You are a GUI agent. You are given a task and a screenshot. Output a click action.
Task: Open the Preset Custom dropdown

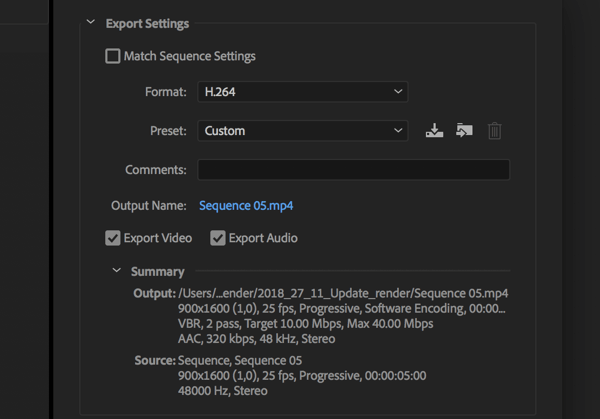point(303,131)
